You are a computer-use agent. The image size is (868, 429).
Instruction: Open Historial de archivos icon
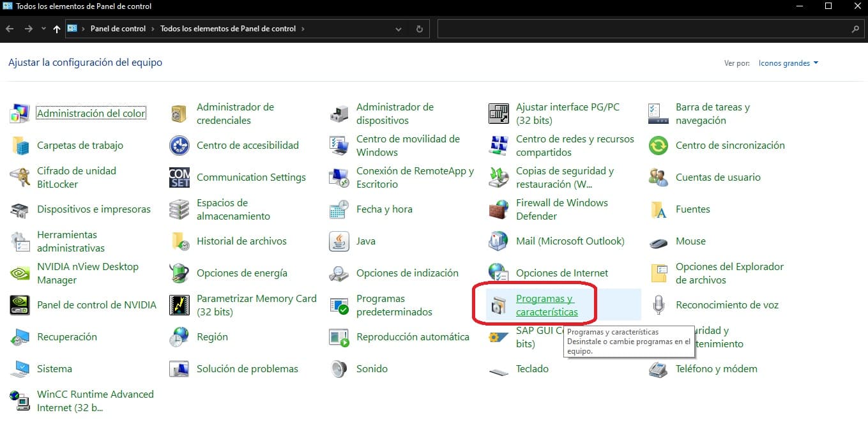179,241
